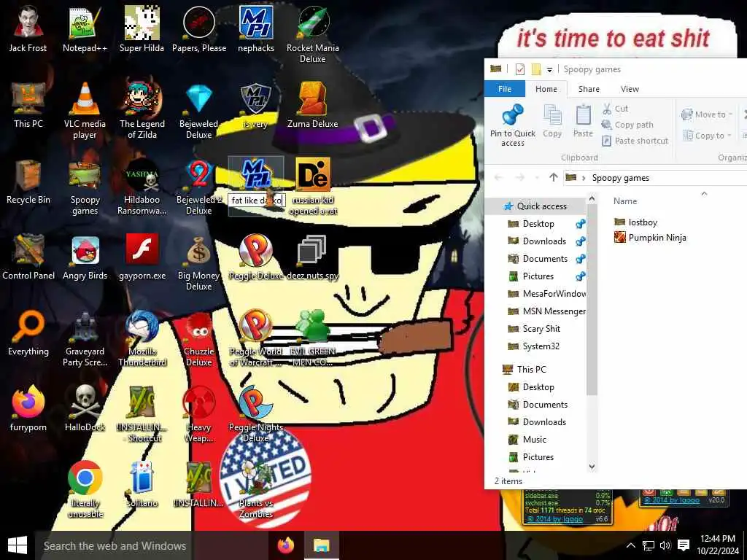The image size is (747, 560).
Task: Click Copy path in Clipboard group
Action: coord(627,125)
